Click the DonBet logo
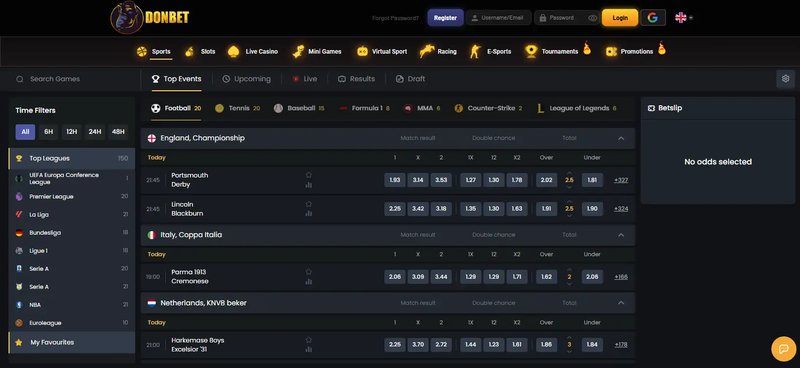The height and width of the screenshot is (368, 800). [x=150, y=17]
